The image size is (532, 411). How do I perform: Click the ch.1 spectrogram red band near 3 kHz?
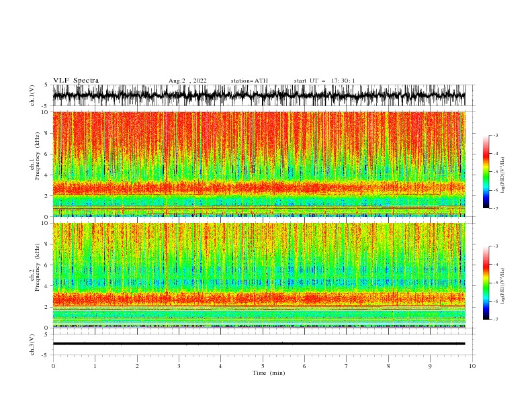pyautogui.click(x=259, y=187)
